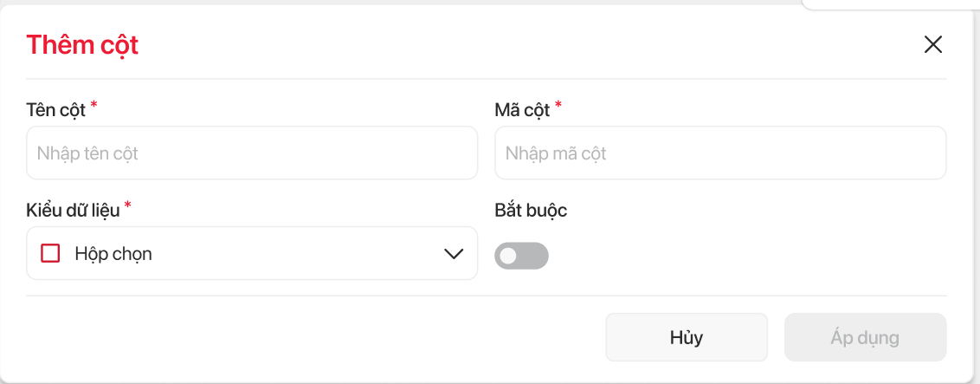Toggle the Bắt buộc switch on
Viewport: 980px width, 384px height.
tap(521, 256)
